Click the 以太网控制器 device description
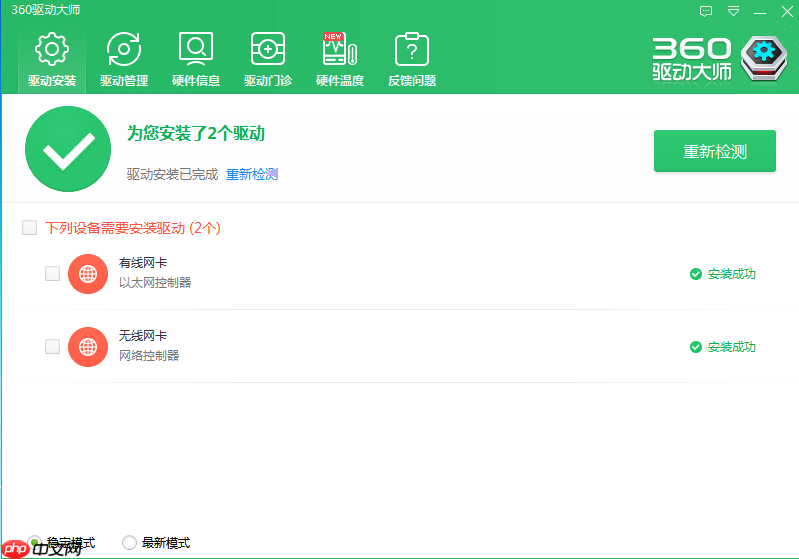This screenshot has width=799, height=559. tap(155, 282)
